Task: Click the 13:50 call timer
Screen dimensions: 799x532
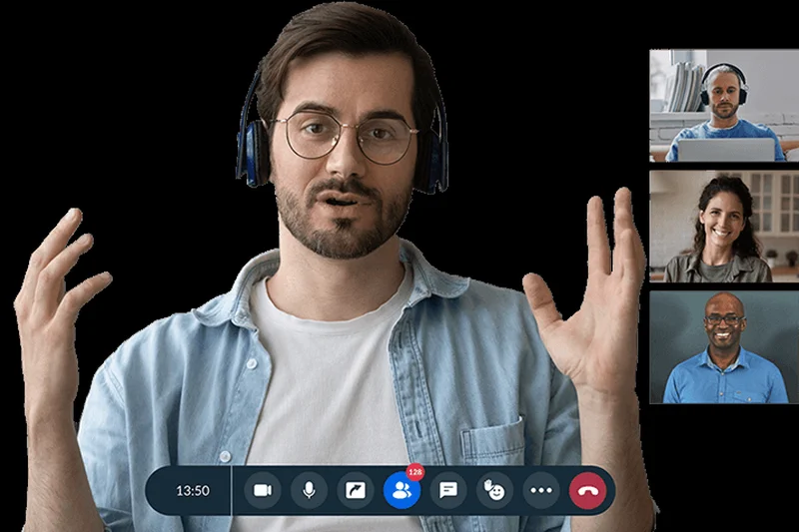Action: (x=193, y=490)
